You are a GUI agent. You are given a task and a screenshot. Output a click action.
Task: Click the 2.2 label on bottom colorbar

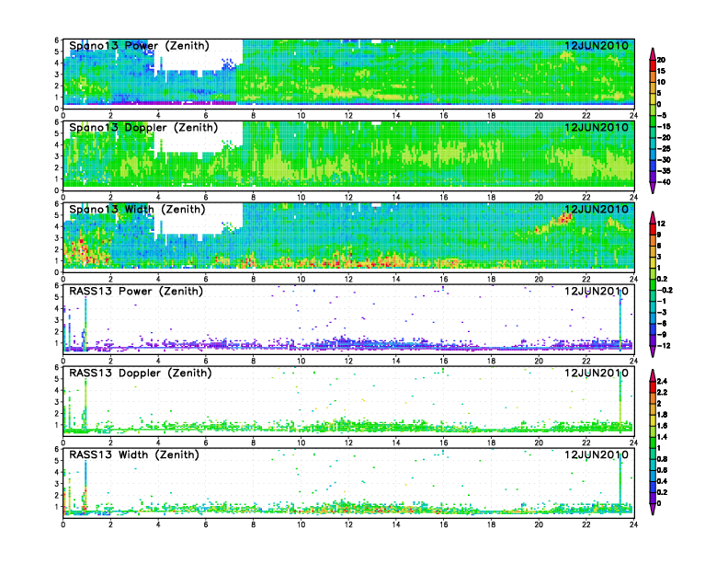coord(662,392)
